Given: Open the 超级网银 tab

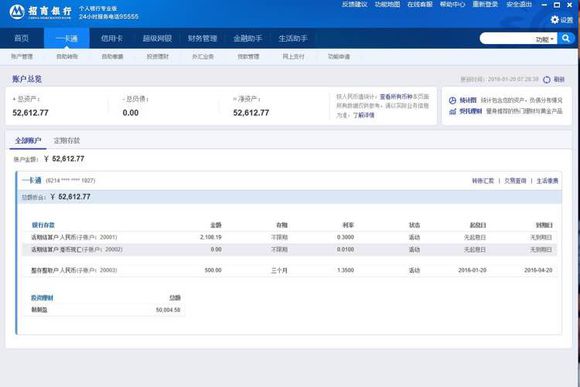Looking at the screenshot, I should click(x=157, y=38).
